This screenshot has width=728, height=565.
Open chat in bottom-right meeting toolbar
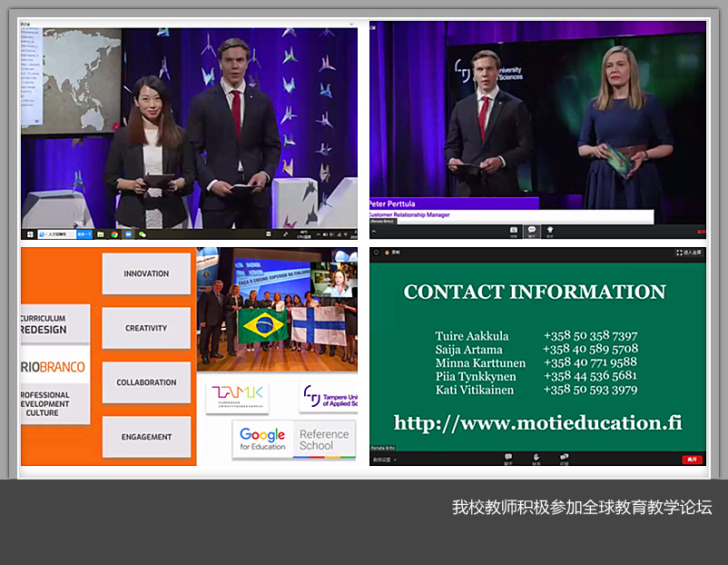[x=508, y=458]
